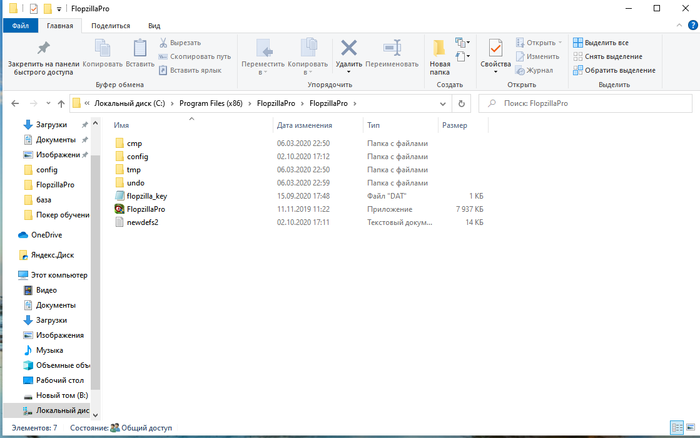Click Copy path in ribbon
Image resolution: width=700 pixels, height=438 pixels.
(195, 57)
